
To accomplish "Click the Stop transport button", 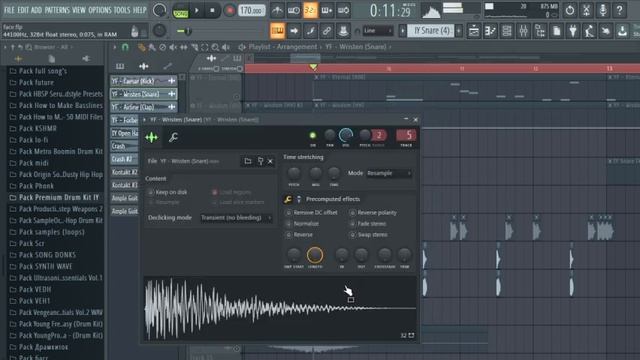I will tap(212, 11).
